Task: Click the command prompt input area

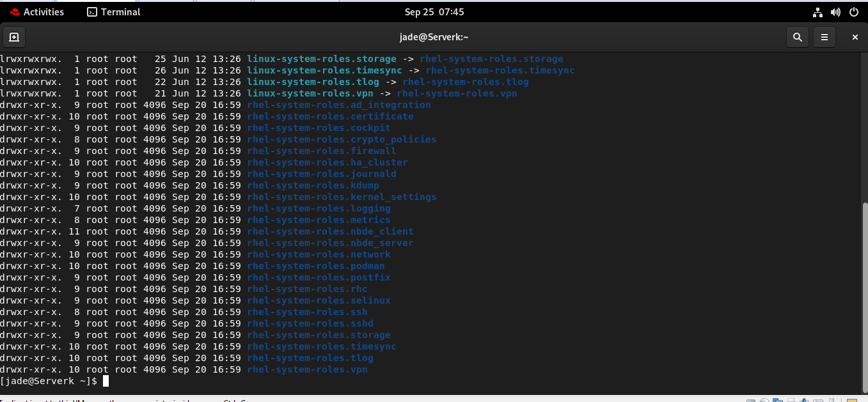Action: pos(106,381)
